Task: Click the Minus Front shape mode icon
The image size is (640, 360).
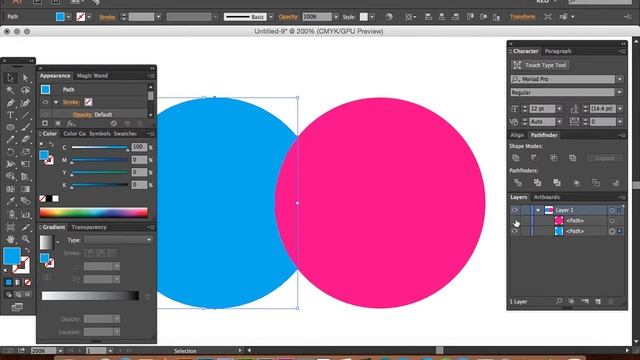Action: (534, 158)
